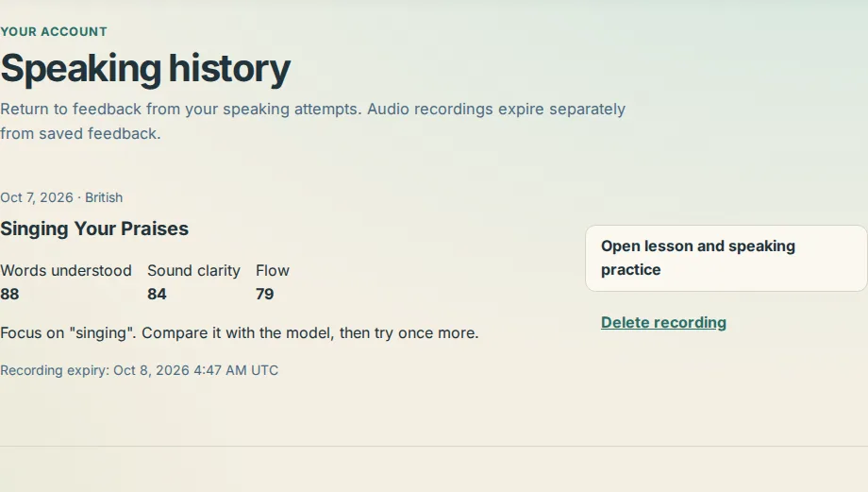This screenshot has height=492, width=868.
Task: Click the Flow score 79
Action: 264,295
